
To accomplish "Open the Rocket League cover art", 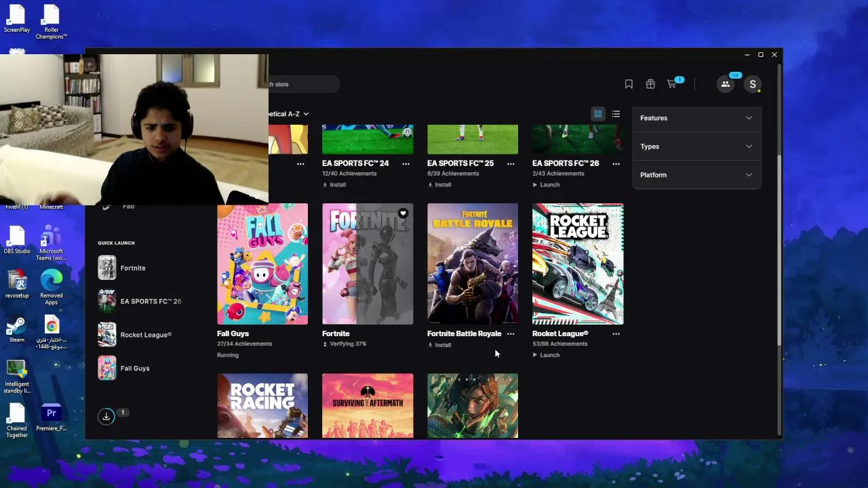I will [x=578, y=264].
